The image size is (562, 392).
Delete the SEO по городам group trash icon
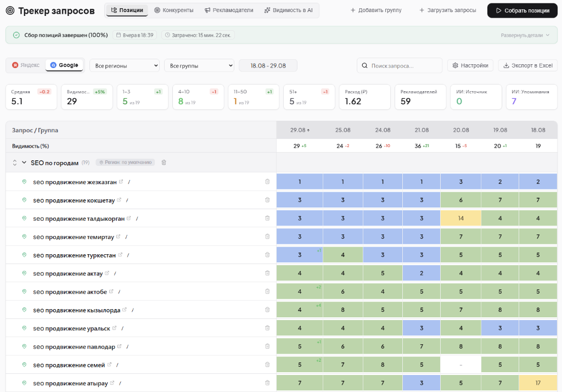click(x=164, y=163)
